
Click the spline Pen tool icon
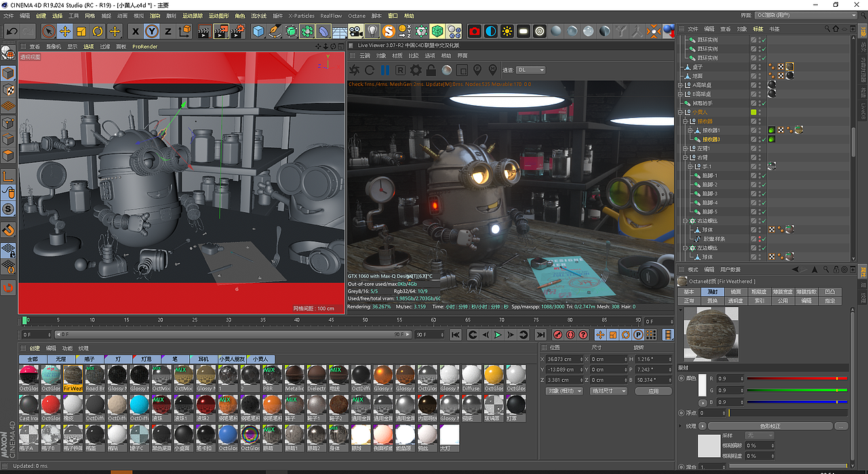[275, 31]
